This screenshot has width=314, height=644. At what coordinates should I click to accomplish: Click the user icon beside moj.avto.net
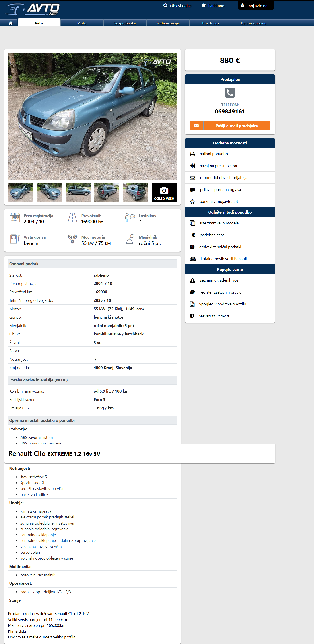point(242,5)
